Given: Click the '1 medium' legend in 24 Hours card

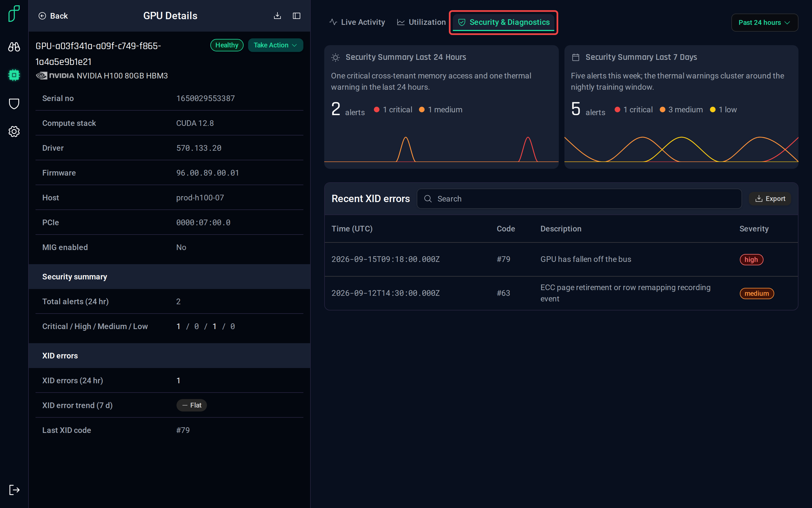Looking at the screenshot, I should click(x=441, y=110).
